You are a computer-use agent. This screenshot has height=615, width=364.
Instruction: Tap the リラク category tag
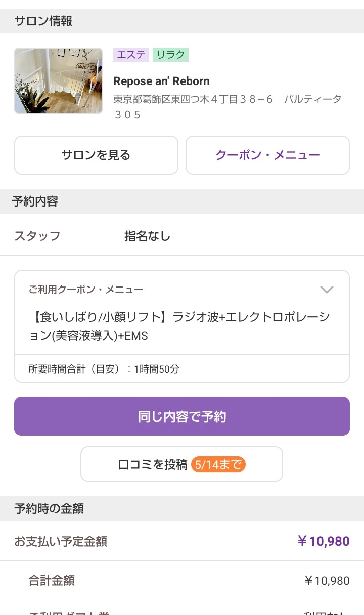[170, 55]
